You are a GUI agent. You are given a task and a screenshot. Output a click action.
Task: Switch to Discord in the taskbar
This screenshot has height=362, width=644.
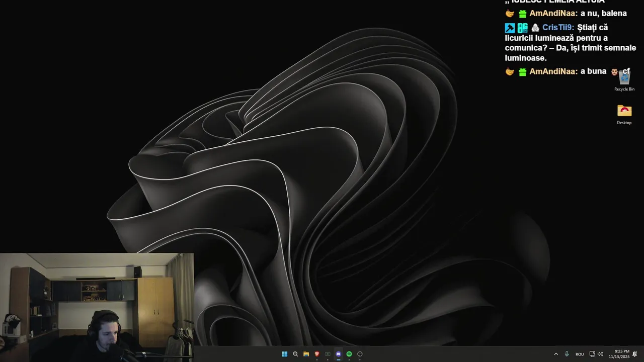coord(338,354)
